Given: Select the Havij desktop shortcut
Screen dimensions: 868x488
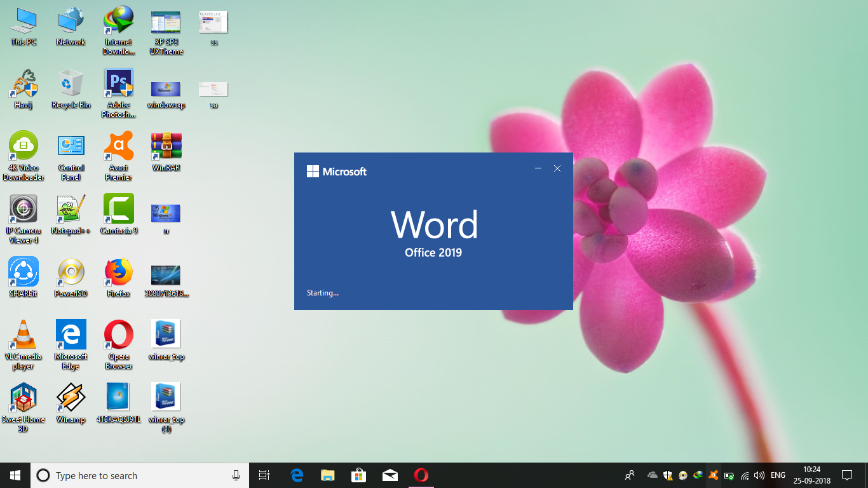Looking at the screenshot, I should (x=24, y=89).
